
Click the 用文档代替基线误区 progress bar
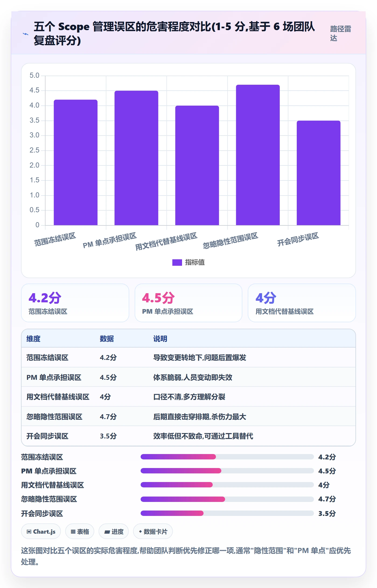pyautogui.click(x=227, y=485)
